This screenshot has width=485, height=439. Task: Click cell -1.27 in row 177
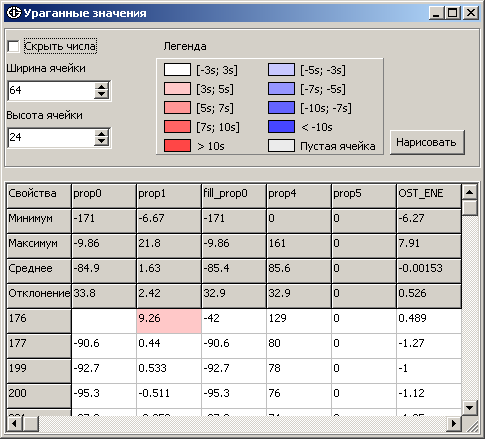(429, 346)
